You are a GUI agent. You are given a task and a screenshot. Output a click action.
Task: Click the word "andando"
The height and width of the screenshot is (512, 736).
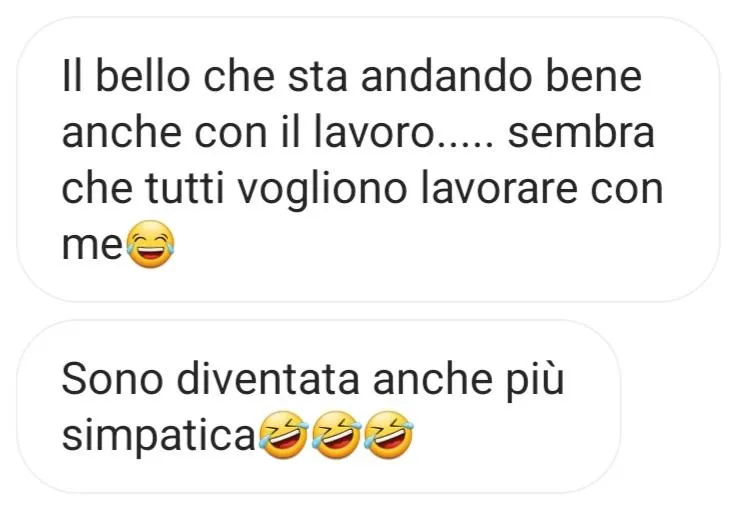tap(446, 76)
